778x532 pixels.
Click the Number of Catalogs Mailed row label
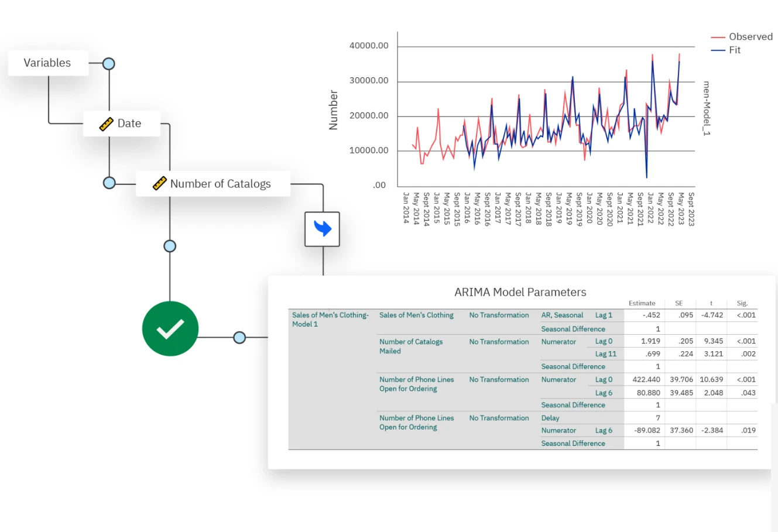[x=411, y=346]
